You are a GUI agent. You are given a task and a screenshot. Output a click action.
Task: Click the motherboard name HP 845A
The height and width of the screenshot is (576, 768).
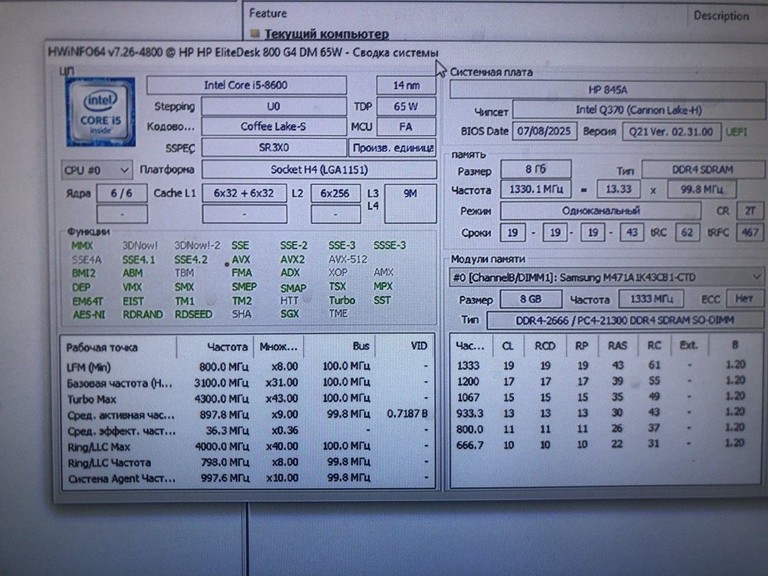coord(607,90)
